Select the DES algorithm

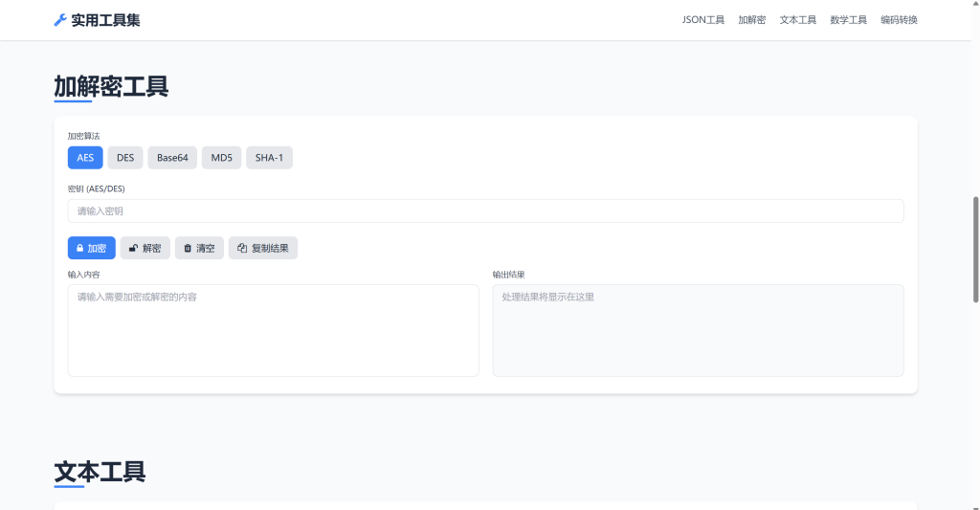125,158
